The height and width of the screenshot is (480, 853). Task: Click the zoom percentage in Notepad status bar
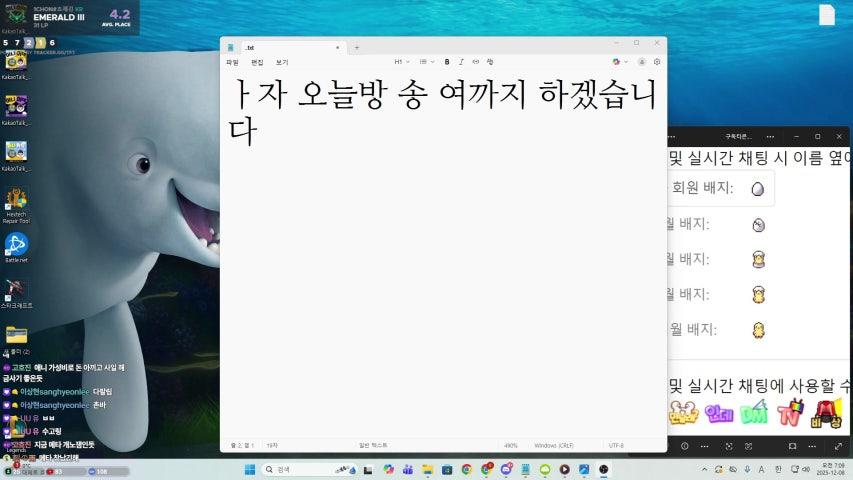pyautogui.click(x=511, y=445)
